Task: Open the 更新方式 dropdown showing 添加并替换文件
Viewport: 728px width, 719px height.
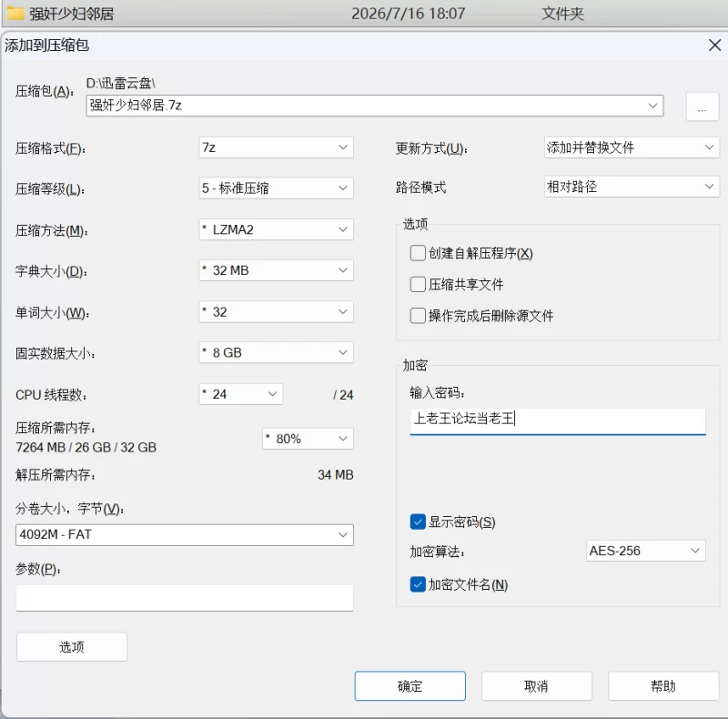Action: point(632,147)
